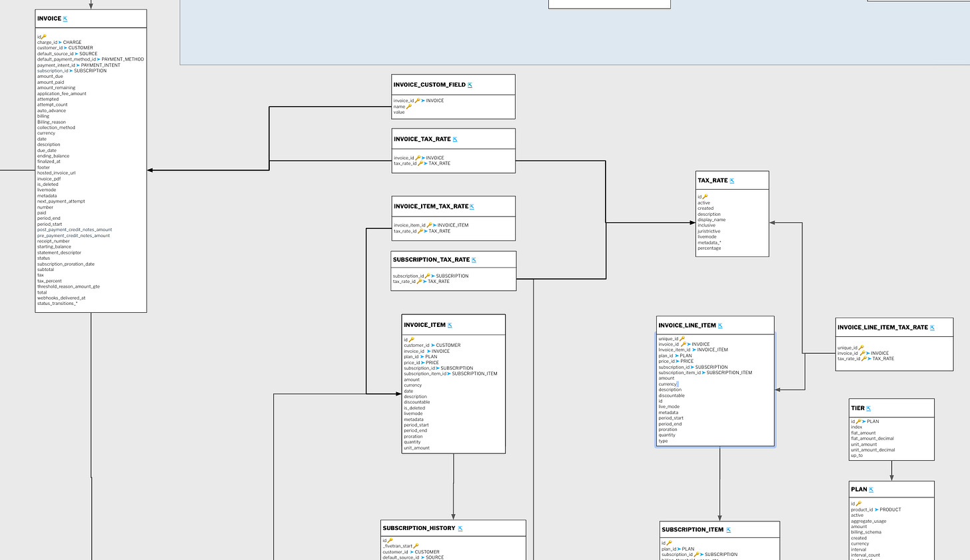
Task: Select interval_count field in PLAN table
Action: 865,555
